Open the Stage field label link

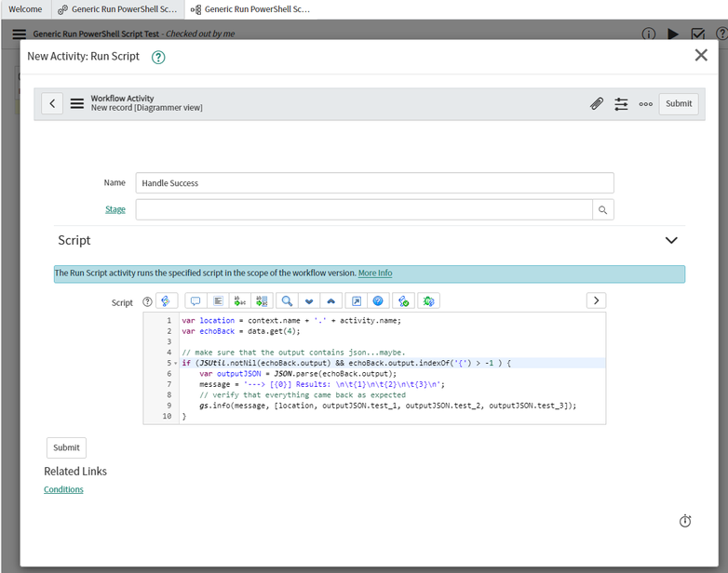point(115,209)
